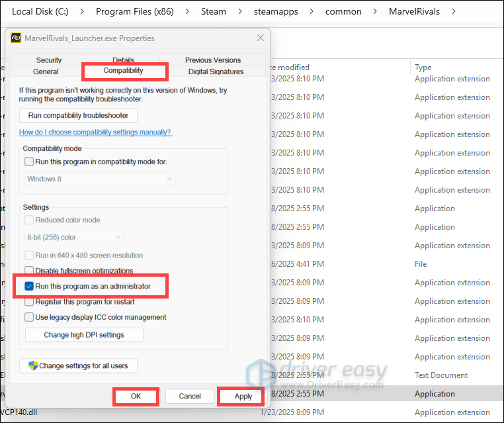The height and width of the screenshot is (423, 504).
Task: Confirm with the OK button
Action: (x=136, y=397)
